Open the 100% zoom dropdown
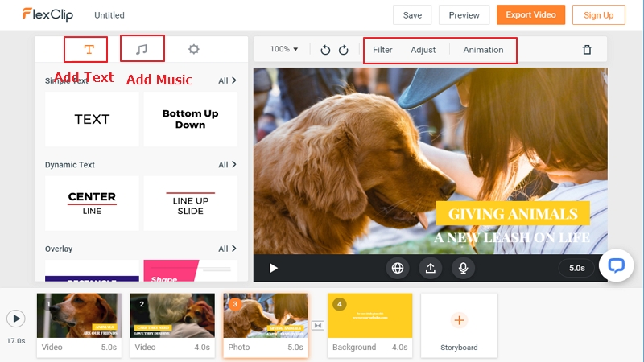The height and width of the screenshot is (362, 644). (284, 49)
